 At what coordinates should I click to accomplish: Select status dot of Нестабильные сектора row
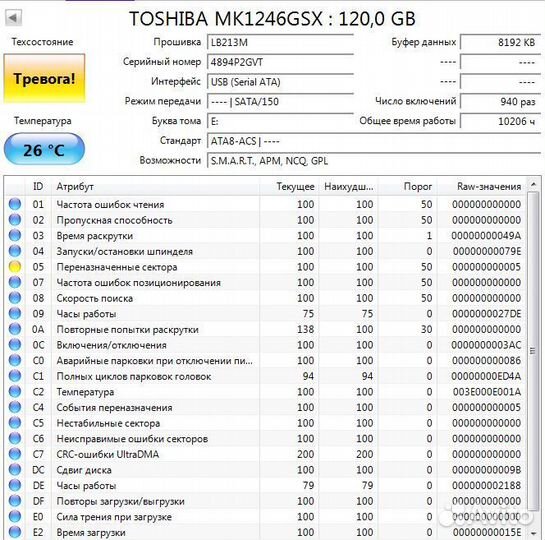(15, 423)
